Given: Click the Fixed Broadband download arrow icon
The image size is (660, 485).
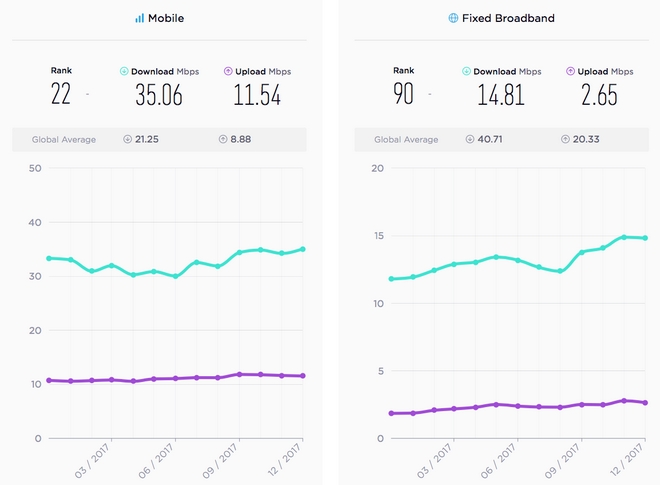Looking at the screenshot, I should click(467, 72).
